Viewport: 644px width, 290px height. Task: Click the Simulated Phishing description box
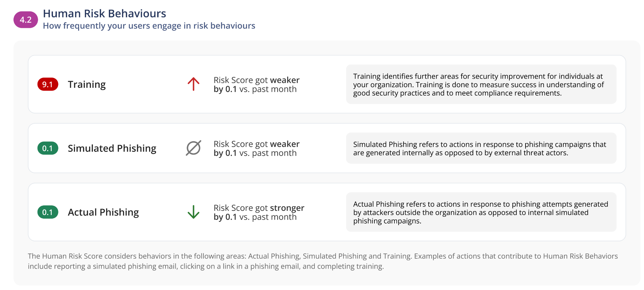[481, 148]
